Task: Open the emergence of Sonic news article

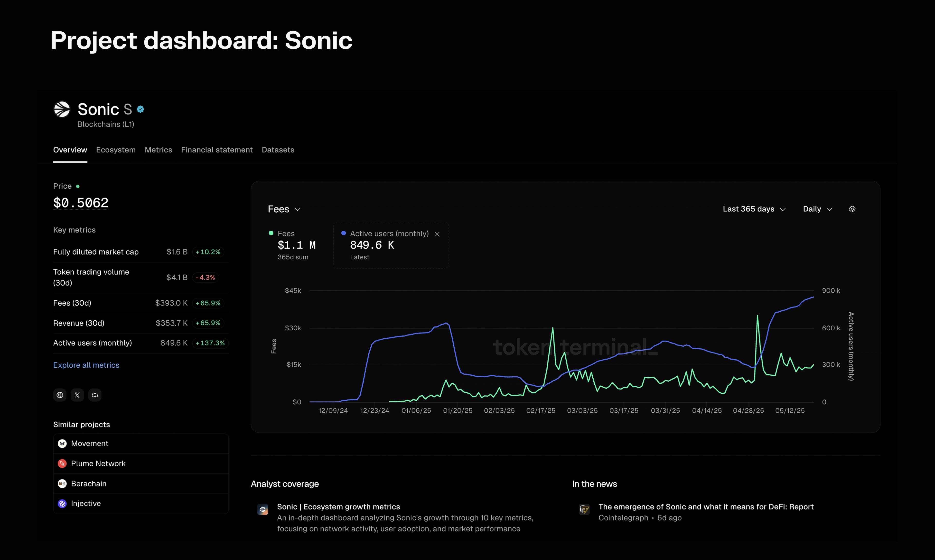Action: 706,507
